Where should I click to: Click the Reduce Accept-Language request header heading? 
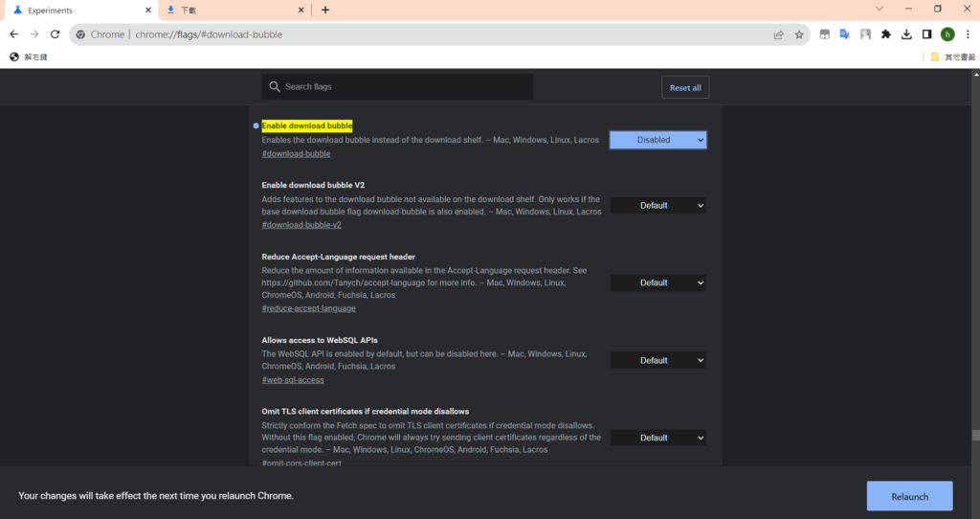(x=338, y=257)
